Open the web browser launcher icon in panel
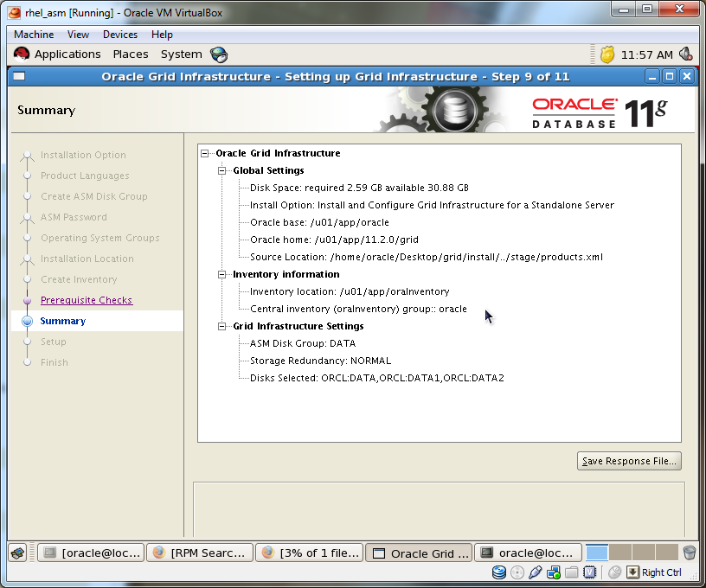The height and width of the screenshot is (588, 706). pos(219,54)
